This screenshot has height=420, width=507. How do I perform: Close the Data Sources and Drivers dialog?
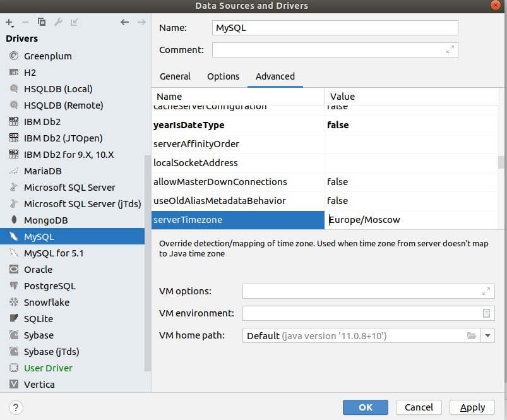pyautogui.click(x=496, y=5)
